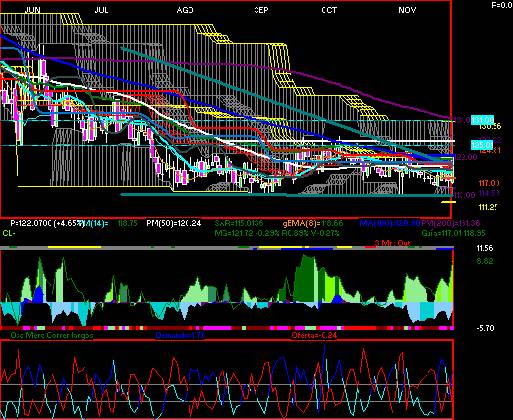Click the NOV month label on the timeline
This screenshot has height=420, width=513.
[x=407, y=10]
